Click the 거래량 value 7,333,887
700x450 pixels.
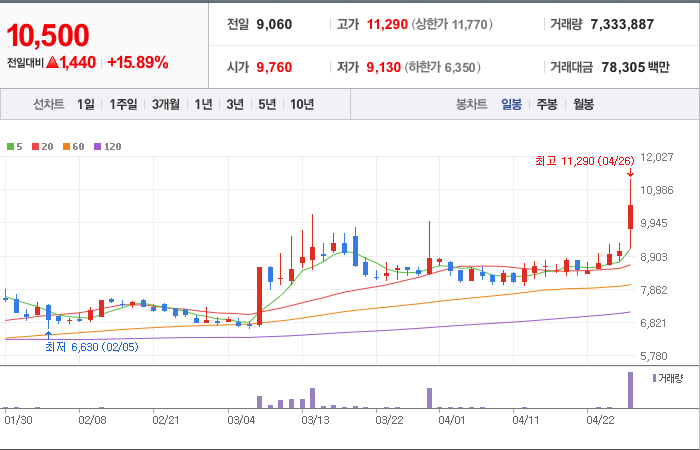point(622,24)
